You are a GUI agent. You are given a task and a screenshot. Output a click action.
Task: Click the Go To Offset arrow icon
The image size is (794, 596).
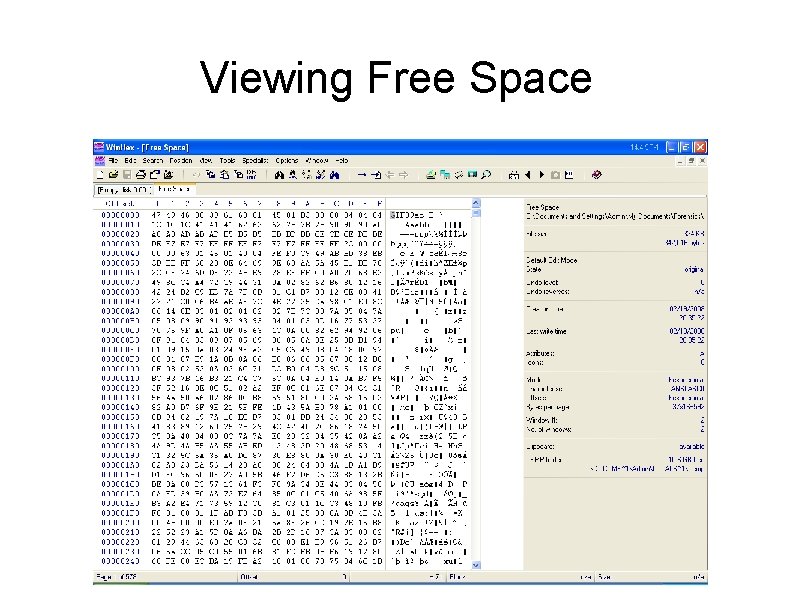click(362, 175)
